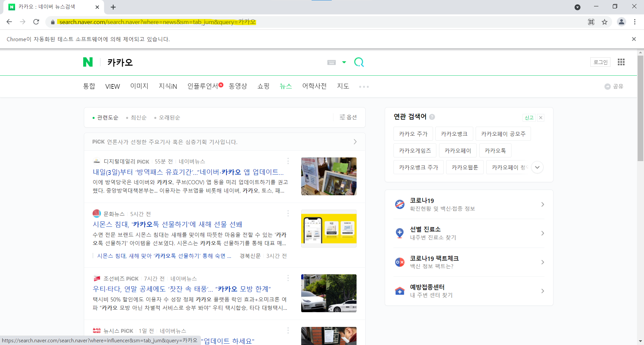Image resolution: width=644 pixels, height=345 pixels.
Task: Open 조선비즈 article menu dots
Action: [288, 278]
